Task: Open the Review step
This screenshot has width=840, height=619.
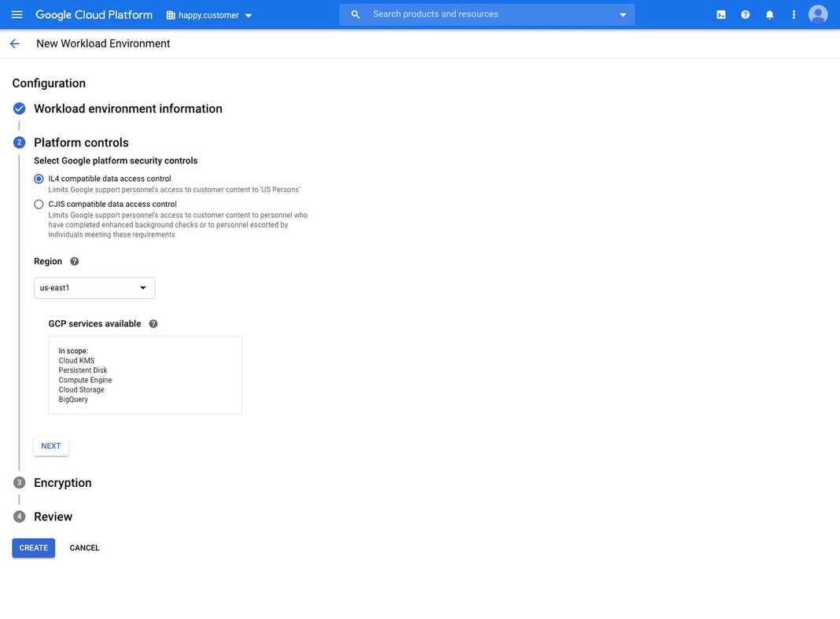Action: [53, 517]
